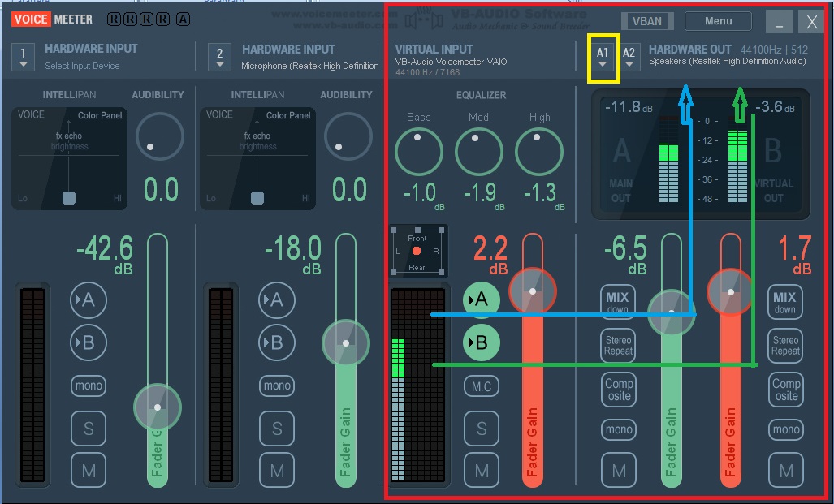The image size is (834, 504).
Task: Click the Audibility knob of Hardware Input 1
Action: tap(159, 136)
